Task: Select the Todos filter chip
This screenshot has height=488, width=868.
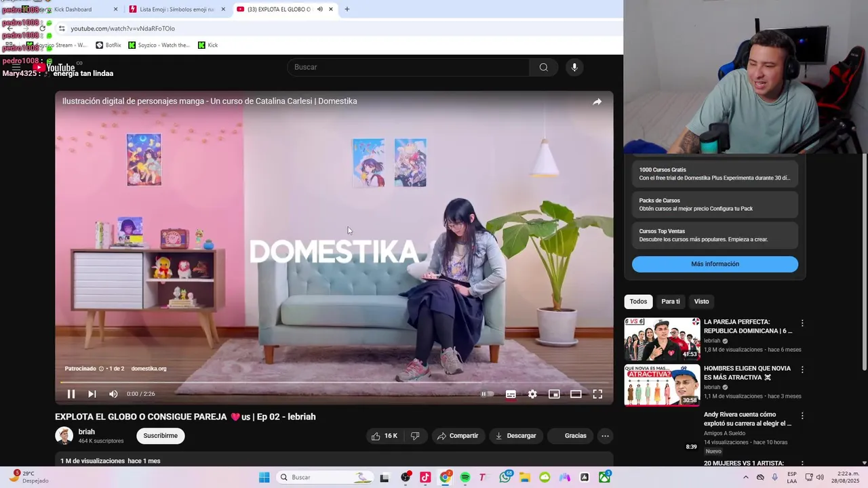Action: coord(638,302)
